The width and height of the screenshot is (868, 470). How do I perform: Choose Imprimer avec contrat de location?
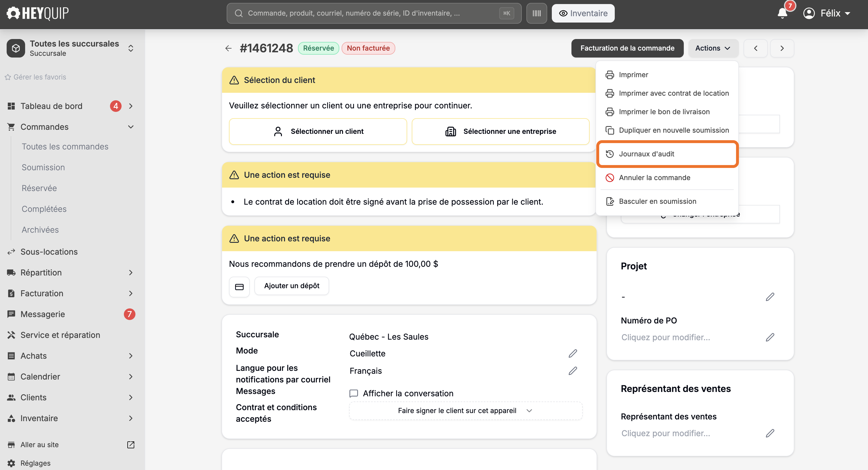(668, 93)
